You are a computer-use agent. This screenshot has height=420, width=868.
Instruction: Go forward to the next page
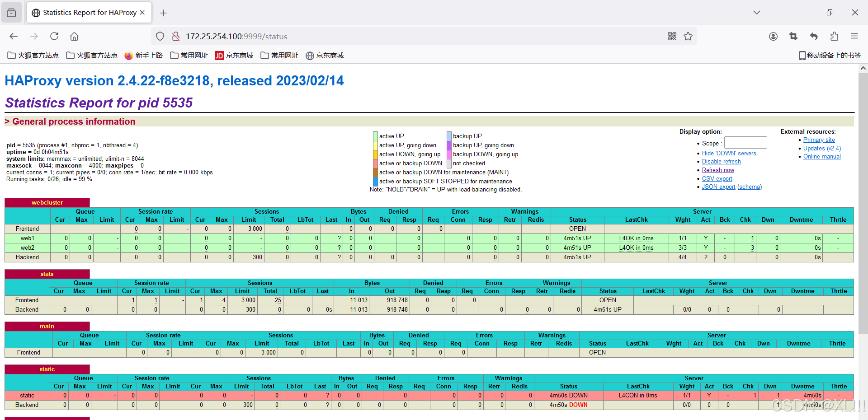point(34,37)
